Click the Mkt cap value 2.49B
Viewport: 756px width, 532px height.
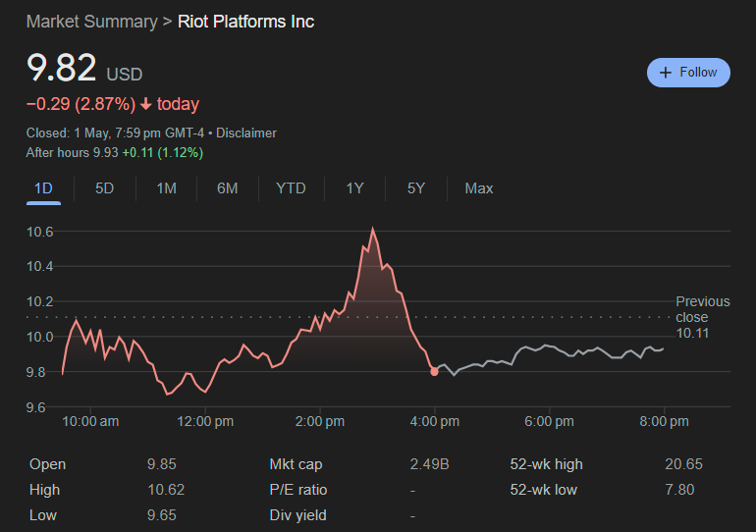(429, 464)
